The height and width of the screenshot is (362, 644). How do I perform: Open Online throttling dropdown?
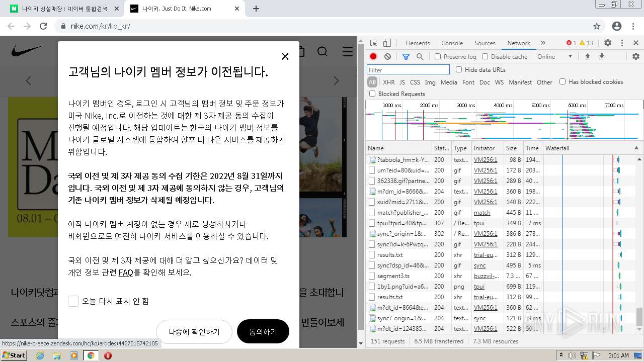[555, 56]
